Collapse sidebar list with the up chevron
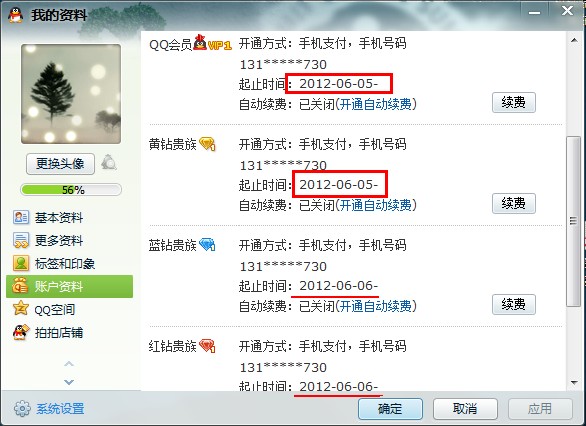Image resolution: width=586 pixels, height=426 pixels. pyautogui.click(x=69, y=364)
